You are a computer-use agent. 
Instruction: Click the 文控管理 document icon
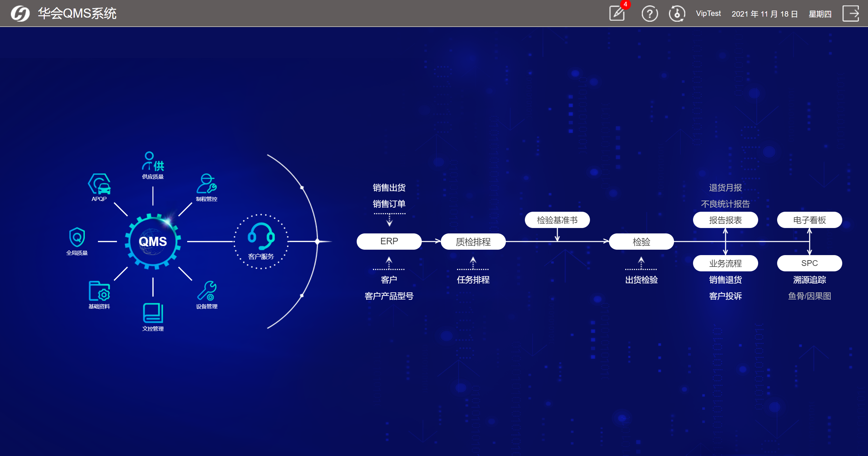click(153, 313)
